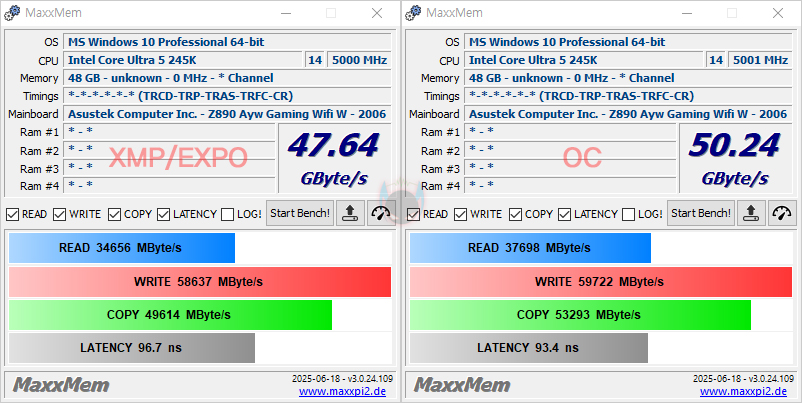Start Bench! in the left 47.64 window
Viewport: 802px width, 403px height.
tap(300, 213)
